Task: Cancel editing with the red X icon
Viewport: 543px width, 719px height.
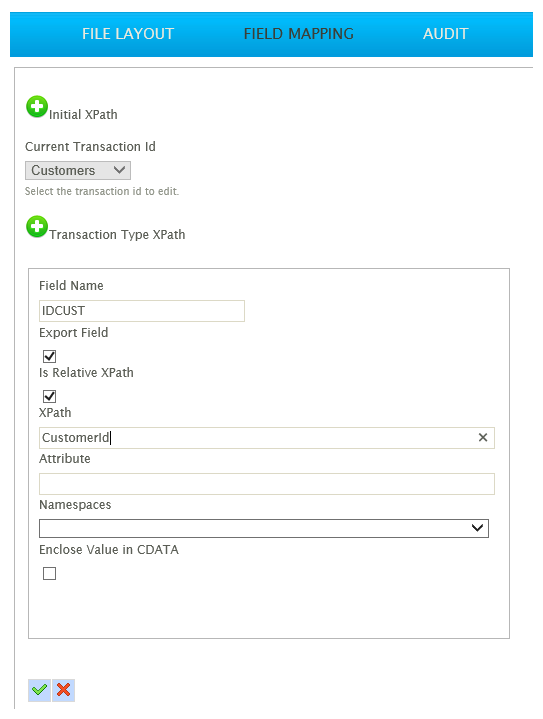Action: pos(64,690)
